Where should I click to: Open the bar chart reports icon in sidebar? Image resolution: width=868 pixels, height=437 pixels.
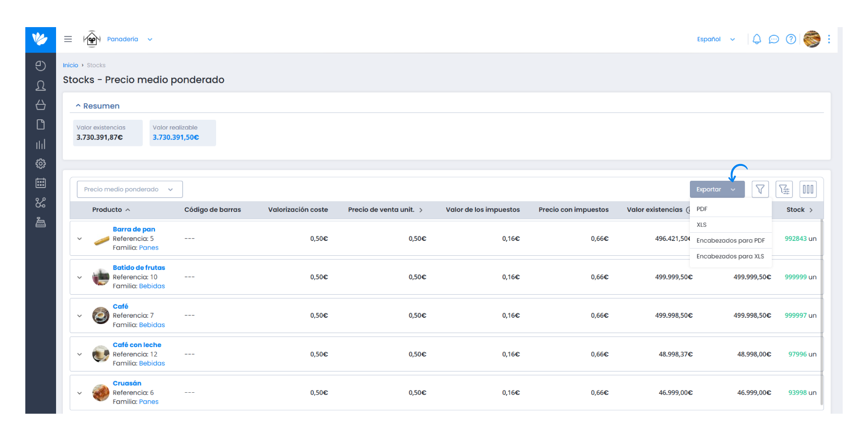point(41,144)
